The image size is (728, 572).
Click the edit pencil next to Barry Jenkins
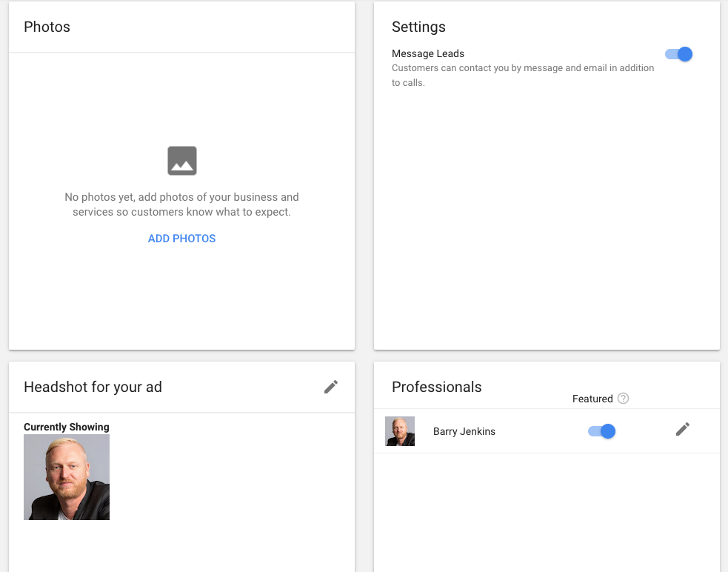pyautogui.click(x=682, y=429)
